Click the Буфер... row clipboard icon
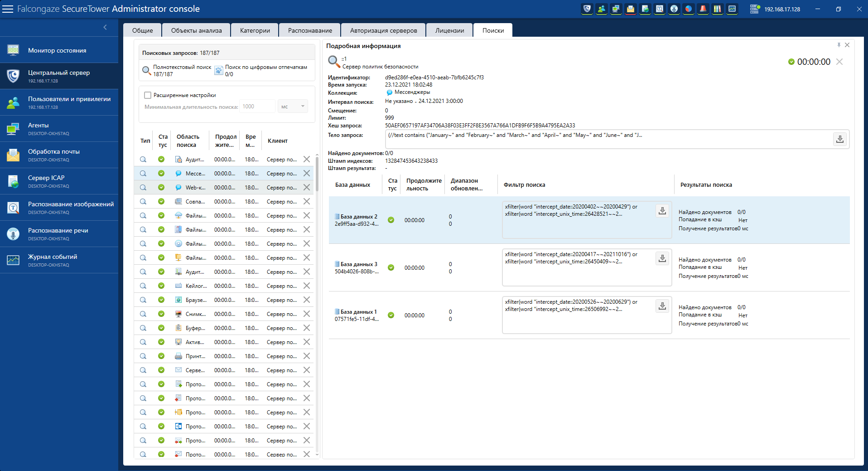The height and width of the screenshot is (471, 868). (178, 328)
